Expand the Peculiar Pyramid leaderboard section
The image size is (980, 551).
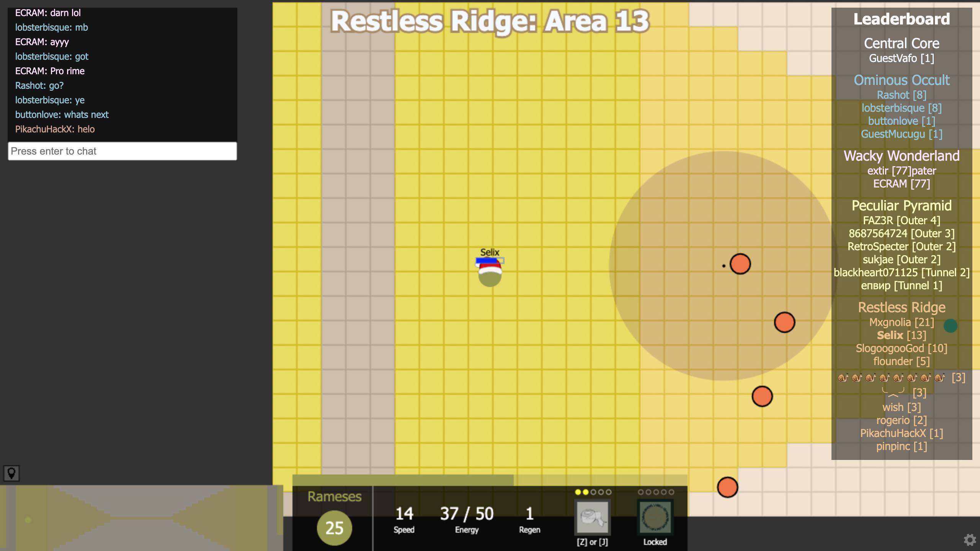(901, 205)
